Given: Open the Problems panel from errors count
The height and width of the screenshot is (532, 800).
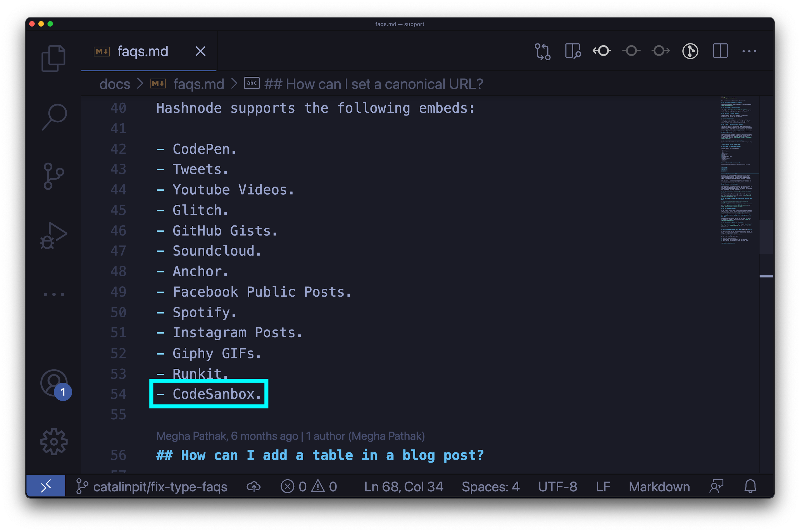Looking at the screenshot, I should pos(309,487).
